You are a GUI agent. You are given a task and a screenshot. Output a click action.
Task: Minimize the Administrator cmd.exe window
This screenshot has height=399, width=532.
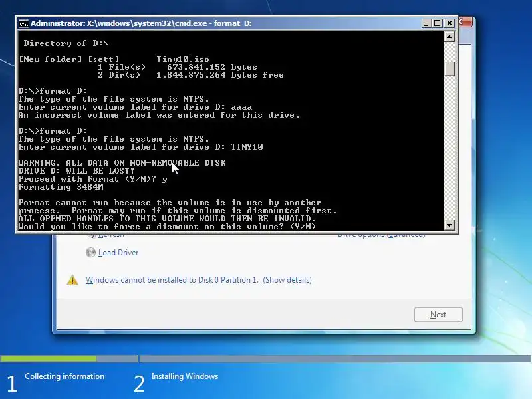426,23
